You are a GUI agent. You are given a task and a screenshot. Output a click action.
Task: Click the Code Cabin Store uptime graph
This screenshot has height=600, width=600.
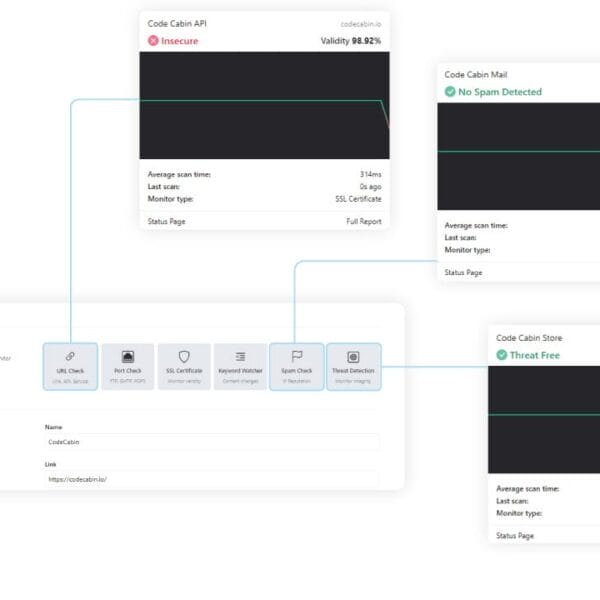point(544,418)
